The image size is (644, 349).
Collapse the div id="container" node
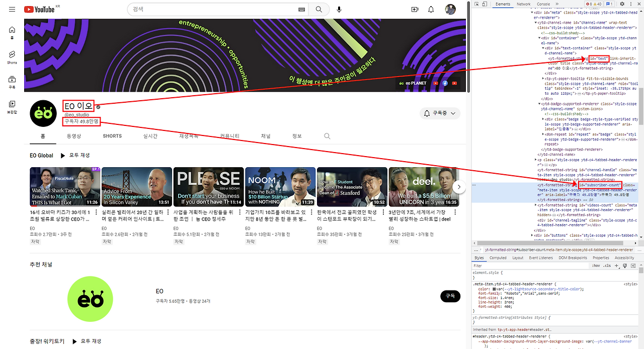point(539,38)
